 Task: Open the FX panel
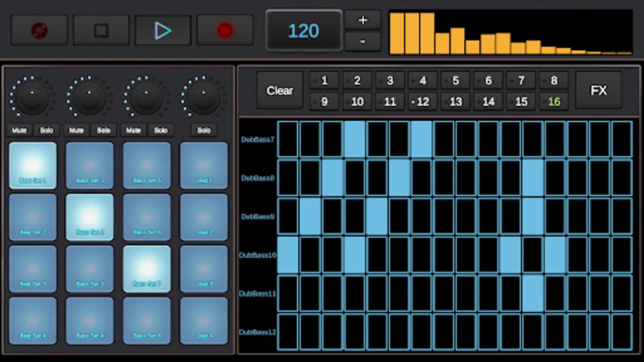point(599,90)
